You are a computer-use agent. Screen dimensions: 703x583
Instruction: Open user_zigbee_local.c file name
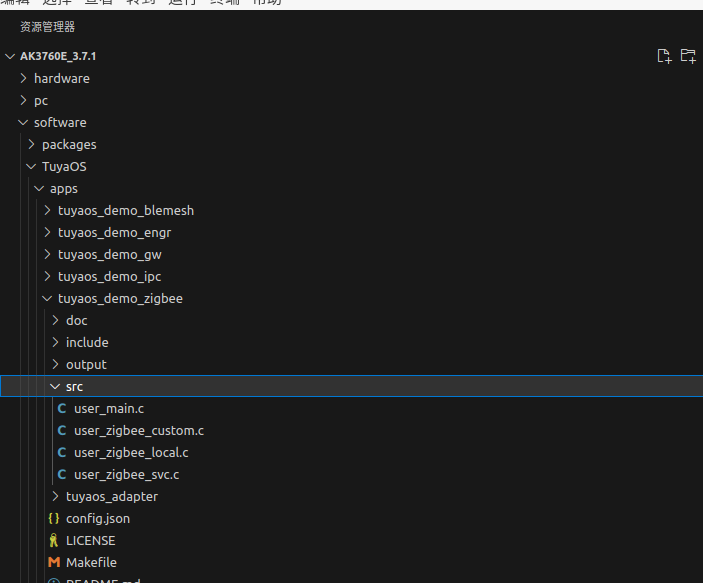coord(131,453)
